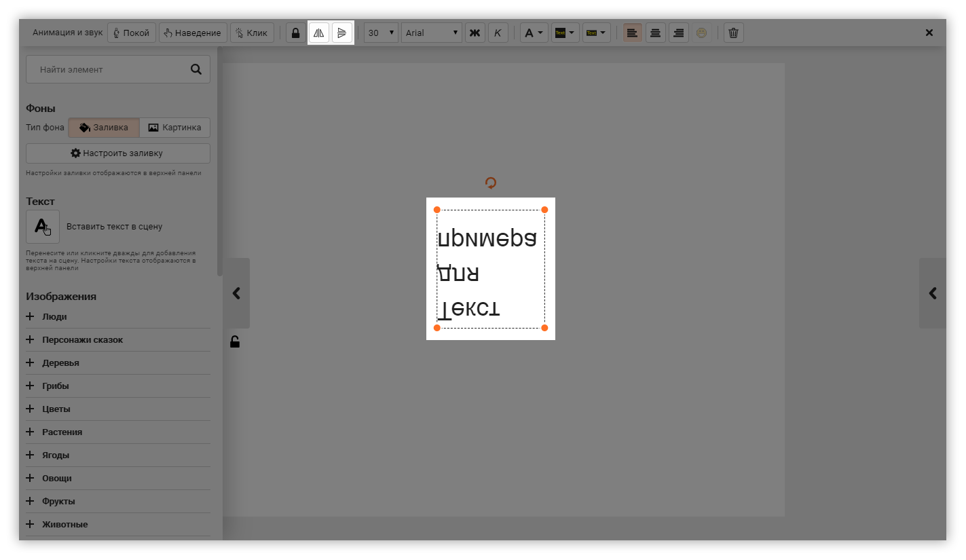Select the Заливка background type

[x=104, y=128]
